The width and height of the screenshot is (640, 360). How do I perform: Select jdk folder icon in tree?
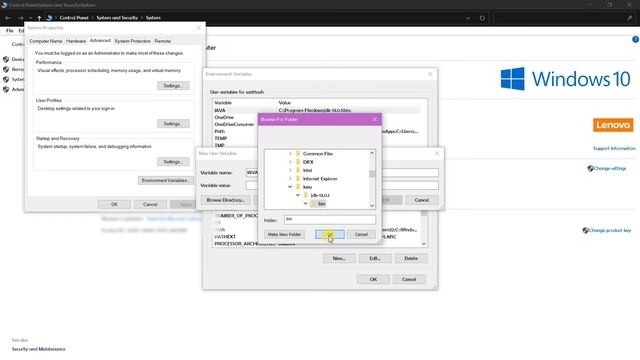pyautogui.click(x=306, y=195)
